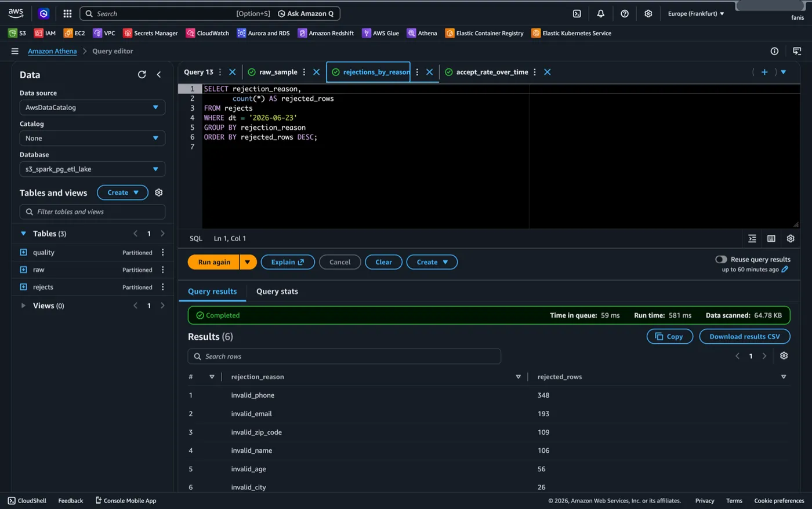Focus the Search rows field
The width and height of the screenshot is (812, 509).
click(x=344, y=356)
